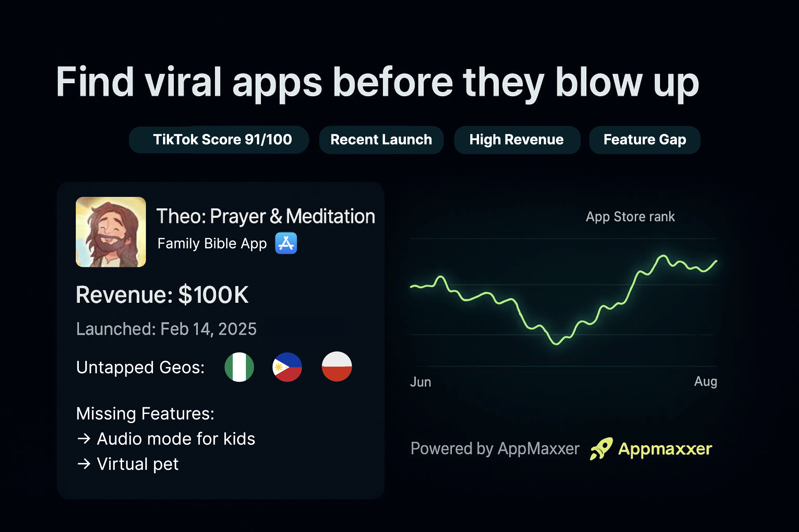Viewport: 799px width, 532px height.
Task: Click the arrow beside Audio mode for kids
Action: click(x=84, y=439)
